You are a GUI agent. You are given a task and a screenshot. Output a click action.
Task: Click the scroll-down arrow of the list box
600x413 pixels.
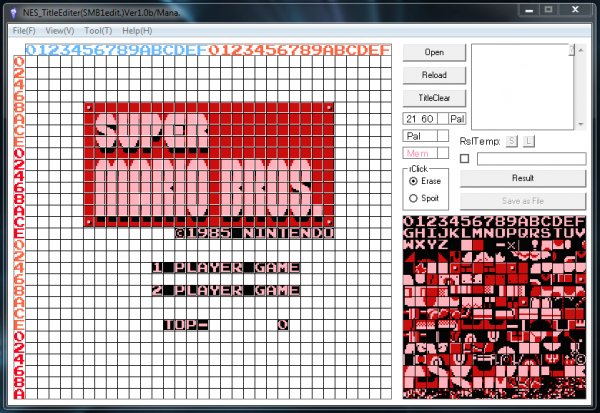[x=580, y=124]
